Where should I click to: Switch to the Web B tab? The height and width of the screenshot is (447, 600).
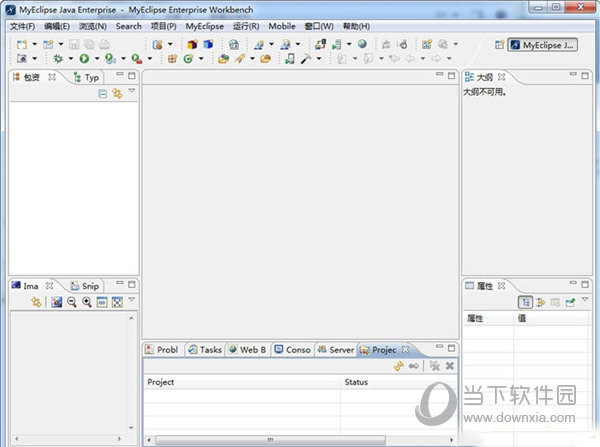[247, 349]
